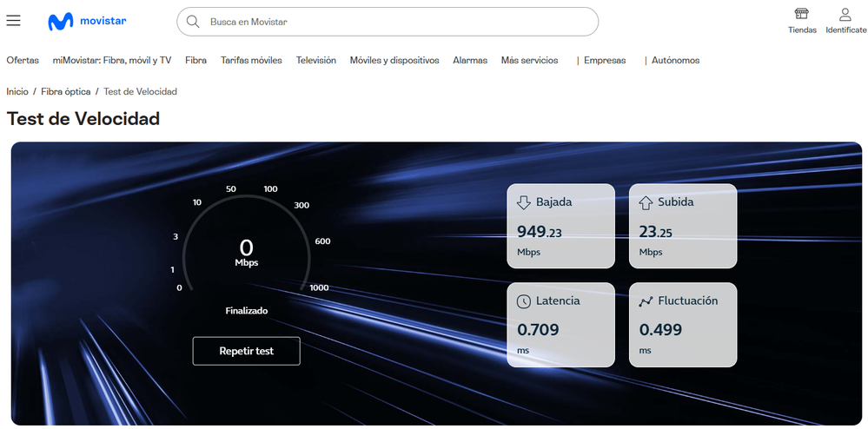Expand the Más servicios menu
This screenshot has width=868, height=429.
[x=529, y=61]
